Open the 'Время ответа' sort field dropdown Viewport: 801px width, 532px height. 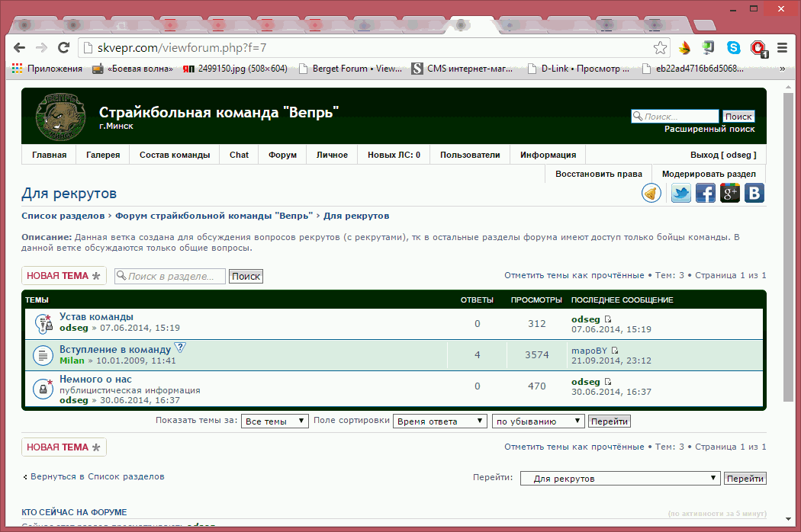[x=439, y=421]
